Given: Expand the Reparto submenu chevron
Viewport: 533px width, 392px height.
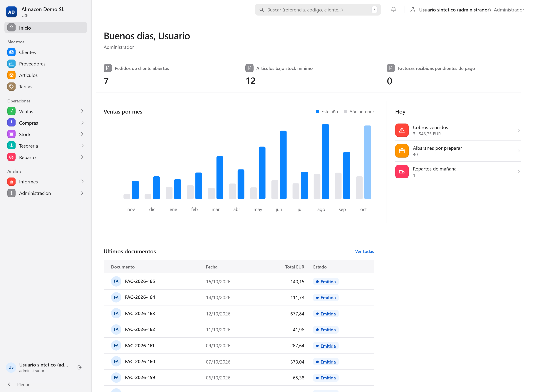Looking at the screenshot, I should click(82, 157).
